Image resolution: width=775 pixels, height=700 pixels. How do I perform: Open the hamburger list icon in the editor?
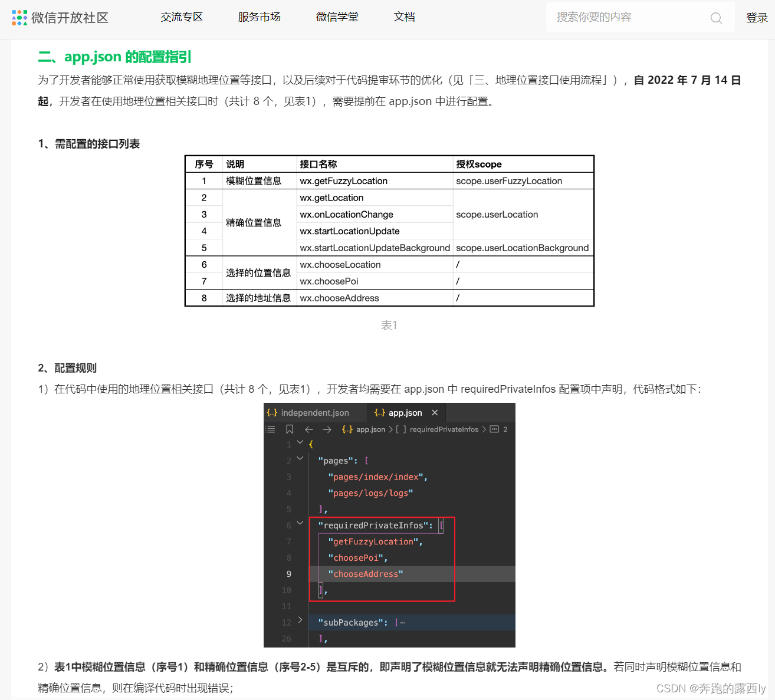pos(270,429)
